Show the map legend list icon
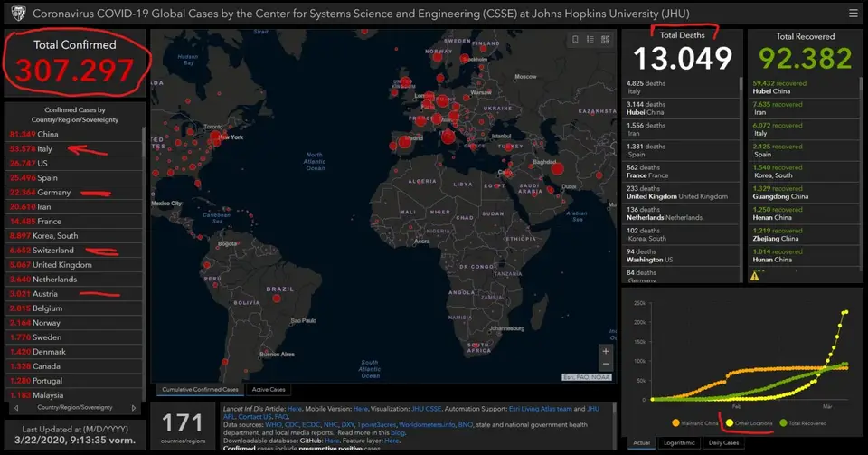The image size is (868, 455). point(590,39)
